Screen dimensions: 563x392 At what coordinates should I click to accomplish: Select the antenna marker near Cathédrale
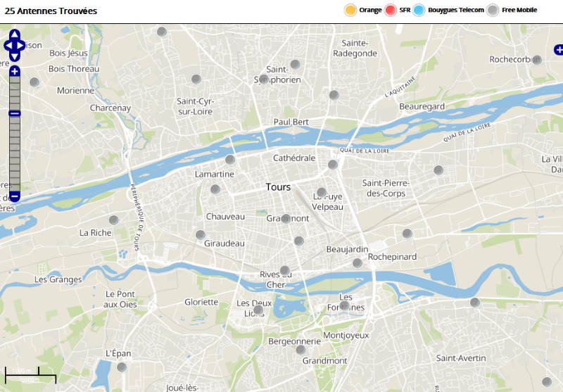tap(333, 165)
